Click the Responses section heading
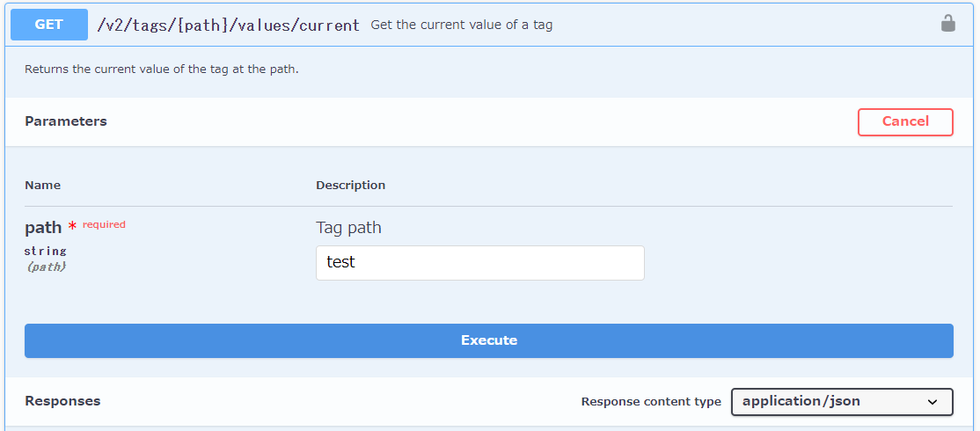This screenshot has width=980, height=431. pyautogui.click(x=62, y=401)
